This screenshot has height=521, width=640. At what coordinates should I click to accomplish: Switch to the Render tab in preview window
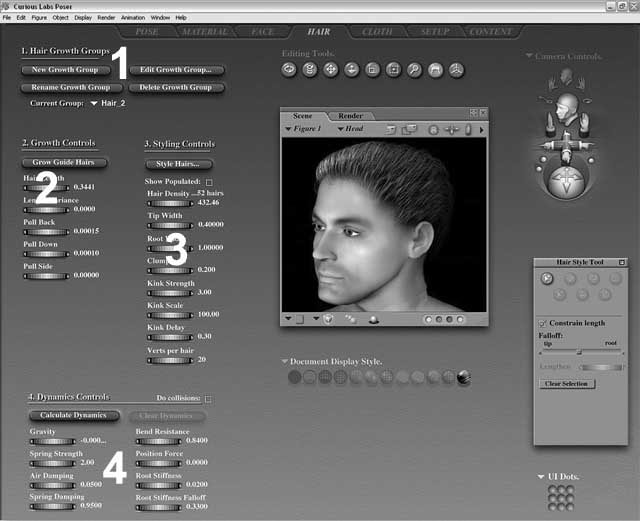click(x=350, y=116)
